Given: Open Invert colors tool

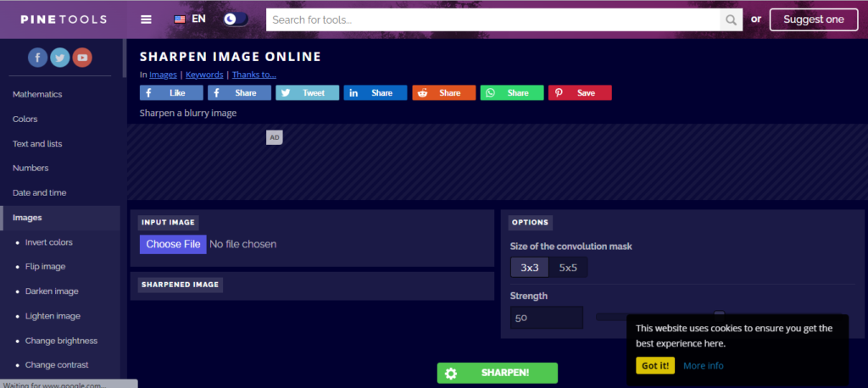Looking at the screenshot, I should (x=48, y=242).
